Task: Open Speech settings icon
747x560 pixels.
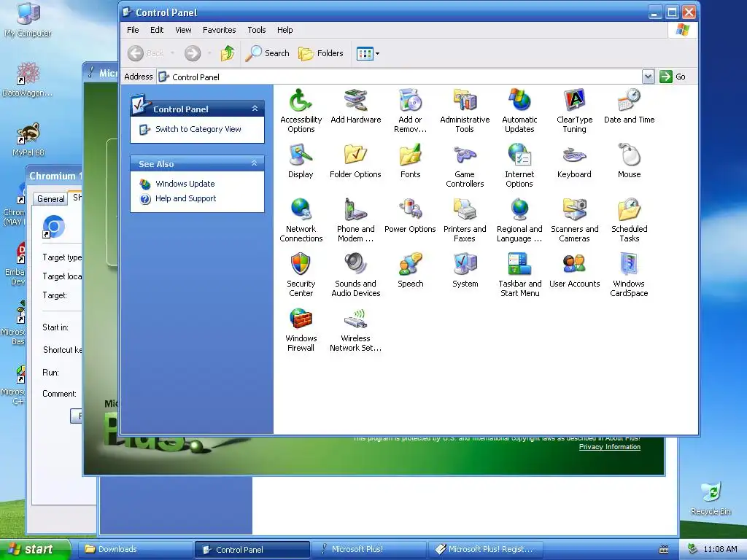Action: pos(410,270)
